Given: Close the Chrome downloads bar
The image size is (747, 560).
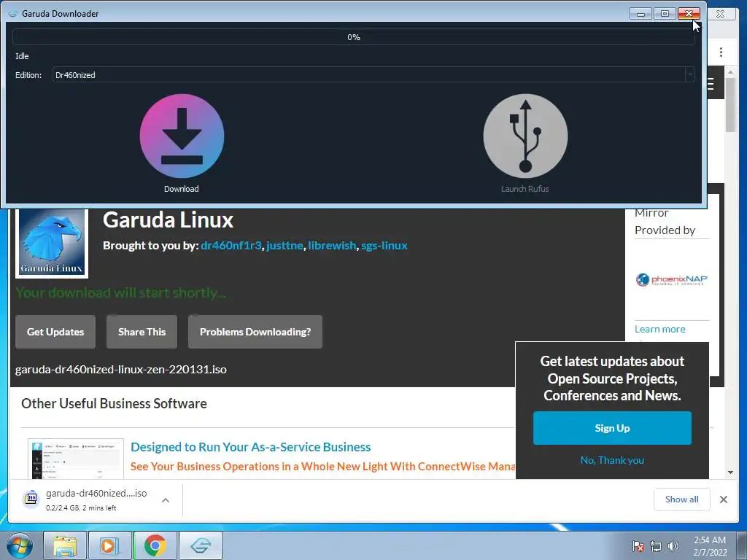Looking at the screenshot, I should pyautogui.click(x=723, y=499).
